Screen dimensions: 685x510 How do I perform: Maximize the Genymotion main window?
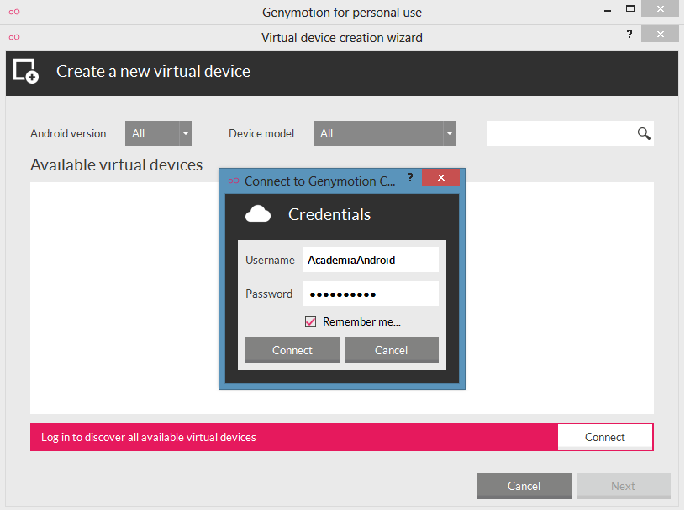tap(630, 8)
